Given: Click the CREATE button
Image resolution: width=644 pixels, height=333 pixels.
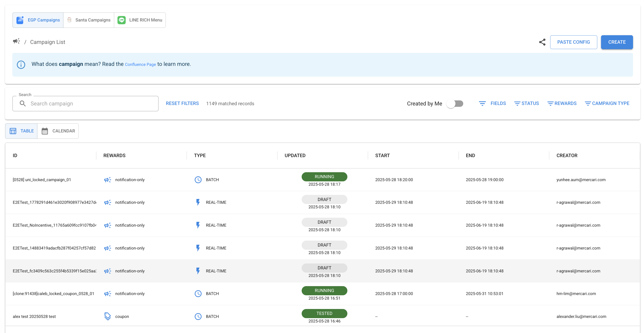Looking at the screenshot, I should point(617,42).
